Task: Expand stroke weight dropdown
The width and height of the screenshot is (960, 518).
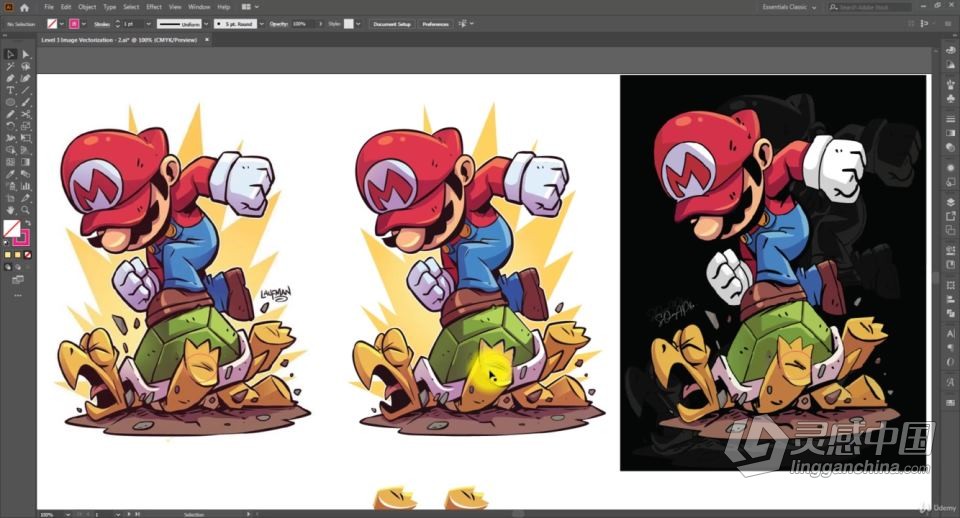Action: (x=148, y=24)
